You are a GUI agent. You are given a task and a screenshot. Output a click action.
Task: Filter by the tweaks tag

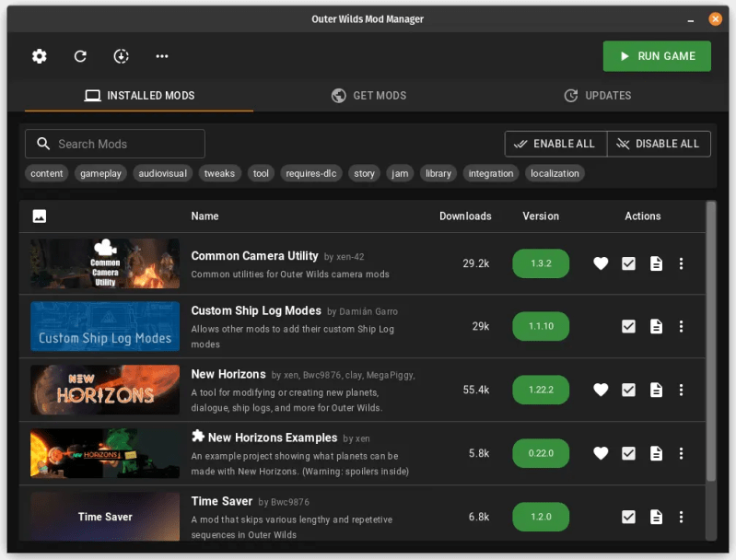click(x=219, y=173)
